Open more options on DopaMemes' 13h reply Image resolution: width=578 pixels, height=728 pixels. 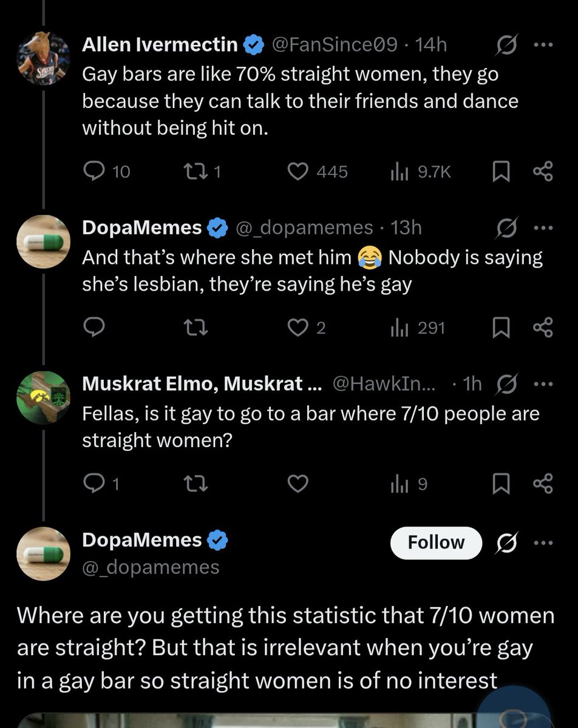tap(543, 229)
